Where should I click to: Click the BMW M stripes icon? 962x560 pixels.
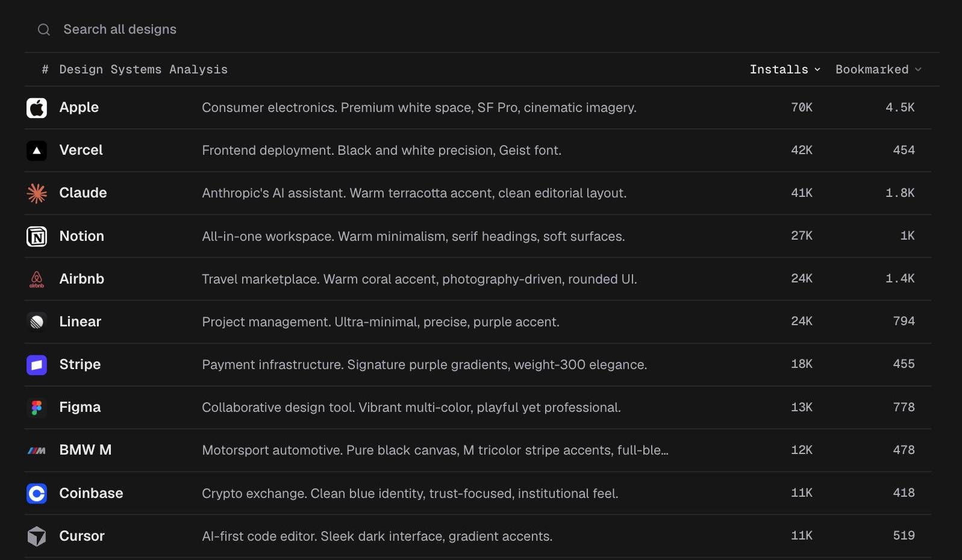pos(37,450)
